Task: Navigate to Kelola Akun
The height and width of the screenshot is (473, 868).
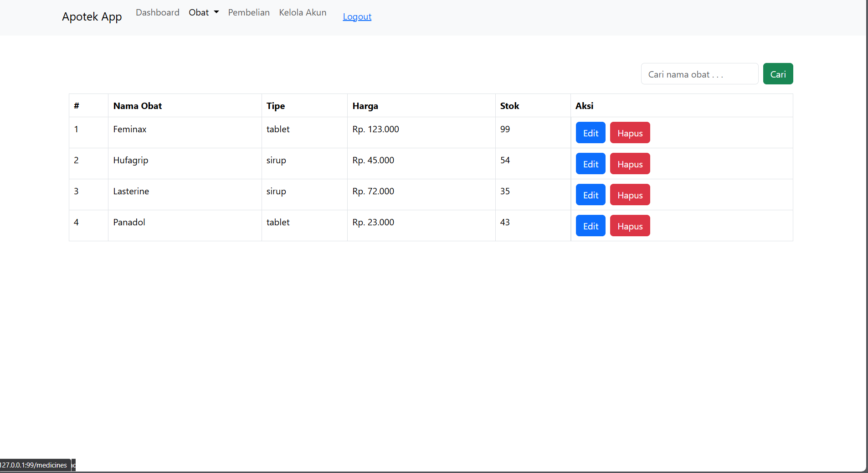Action: (303, 13)
